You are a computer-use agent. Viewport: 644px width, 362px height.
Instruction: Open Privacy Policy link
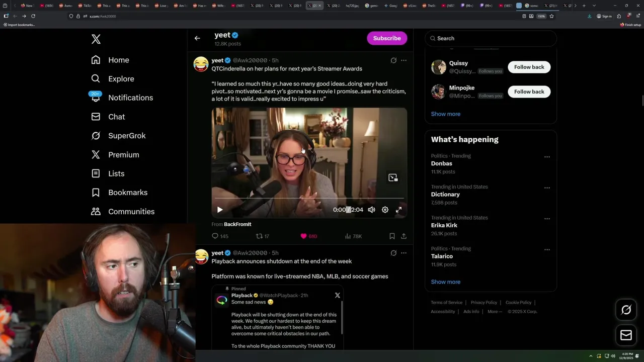pyautogui.click(x=484, y=303)
